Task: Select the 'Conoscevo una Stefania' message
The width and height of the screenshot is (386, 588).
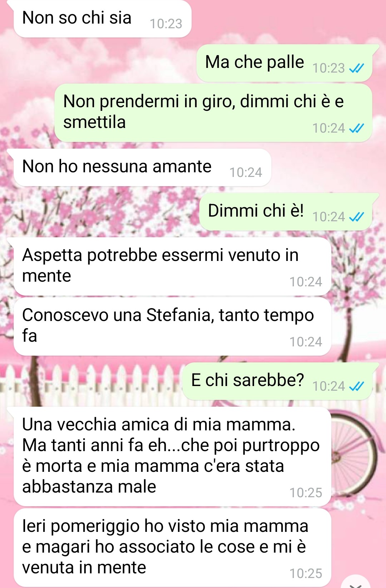Action: pos(172,326)
